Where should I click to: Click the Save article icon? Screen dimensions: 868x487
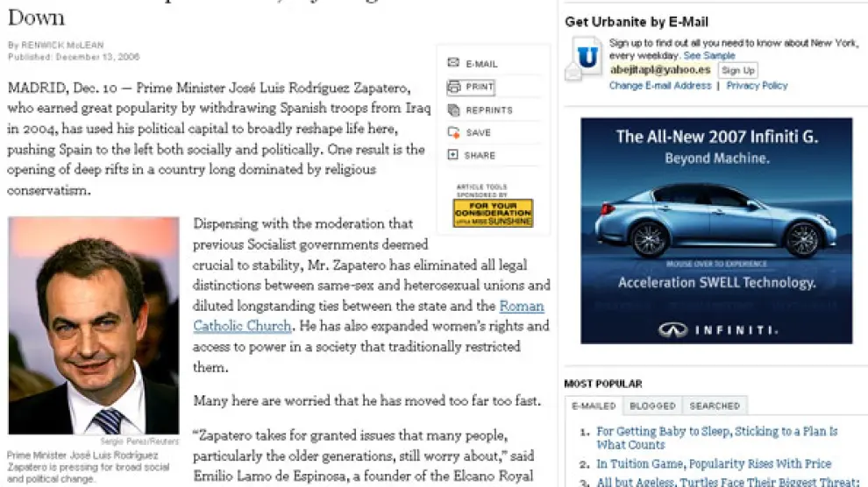click(x=453, y=133)
